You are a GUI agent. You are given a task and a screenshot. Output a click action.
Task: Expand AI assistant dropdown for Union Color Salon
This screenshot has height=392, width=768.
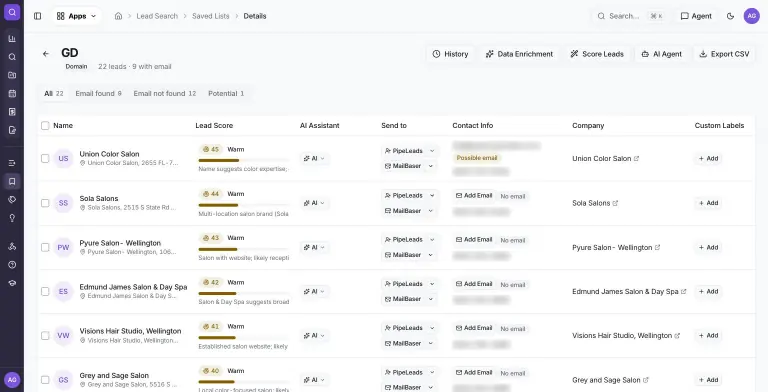click(314, 158)
